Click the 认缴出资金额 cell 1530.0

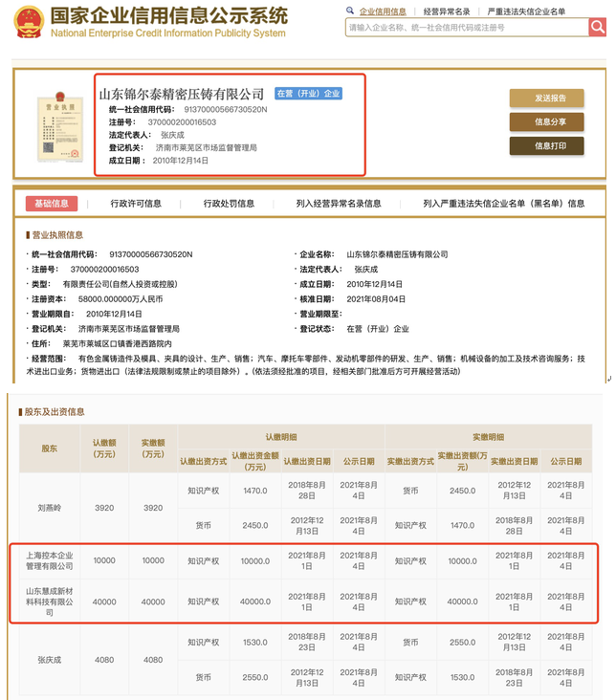coord(255,642)
